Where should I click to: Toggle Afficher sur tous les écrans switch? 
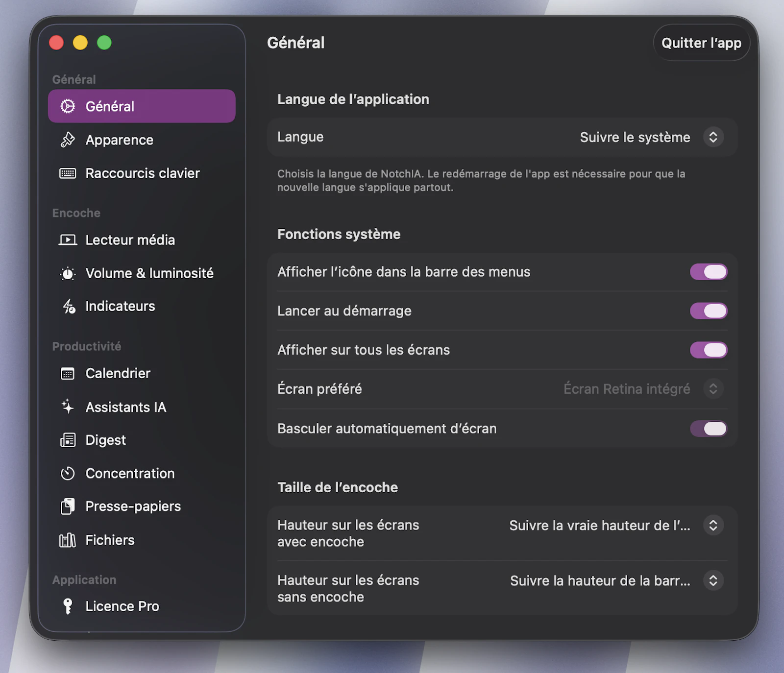click(x=709, y=350)
